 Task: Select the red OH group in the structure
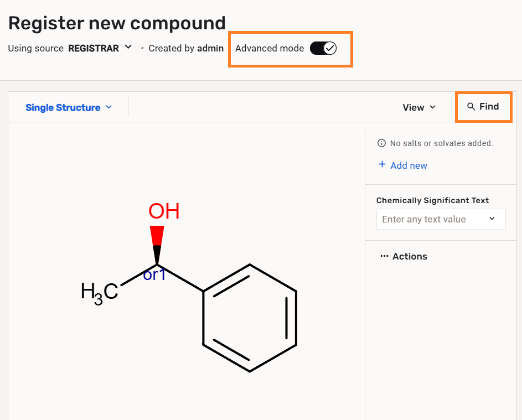[x=164, y=211]
